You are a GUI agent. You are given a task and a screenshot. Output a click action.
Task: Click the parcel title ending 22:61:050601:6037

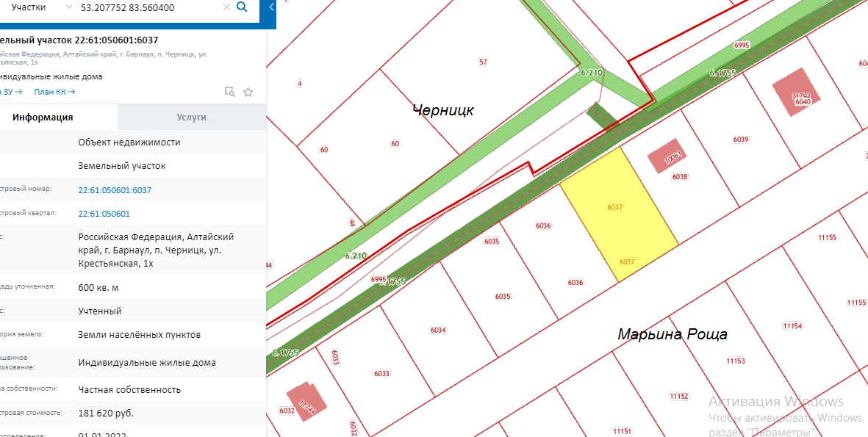pos(79,40)
